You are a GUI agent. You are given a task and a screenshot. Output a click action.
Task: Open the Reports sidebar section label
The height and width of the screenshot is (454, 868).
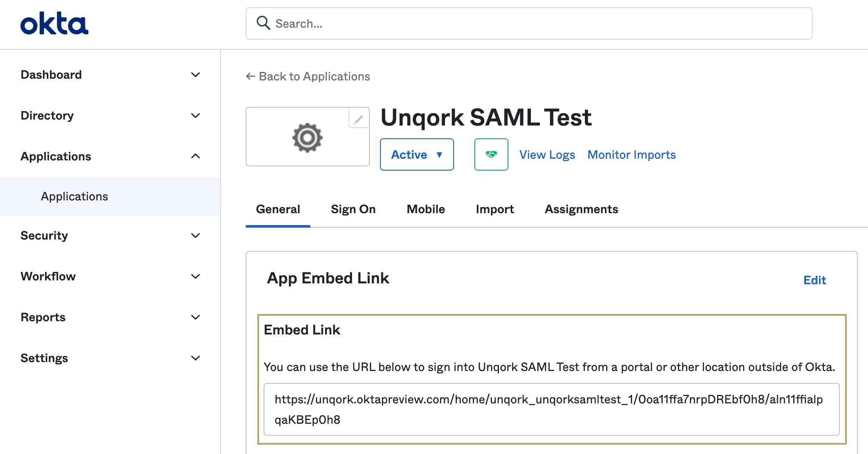coord(43,317)
